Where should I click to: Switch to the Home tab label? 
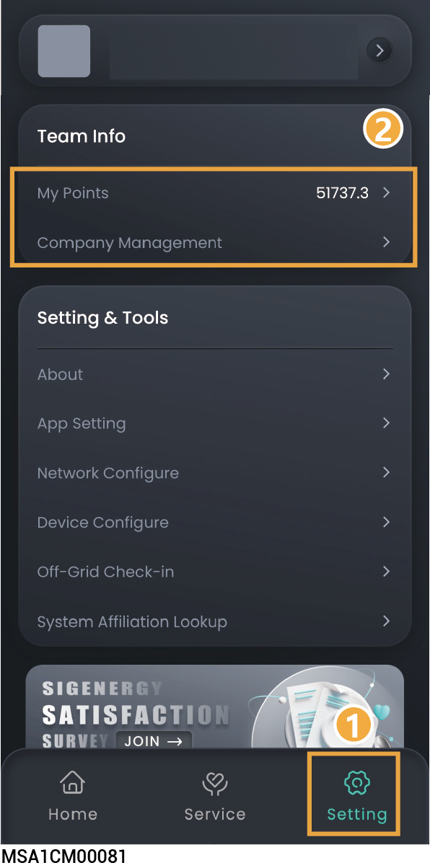click(x=73, y=815)
